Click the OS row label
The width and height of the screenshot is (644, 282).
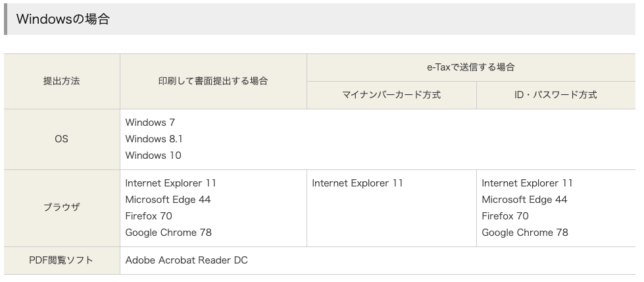(x=62, y=139)
